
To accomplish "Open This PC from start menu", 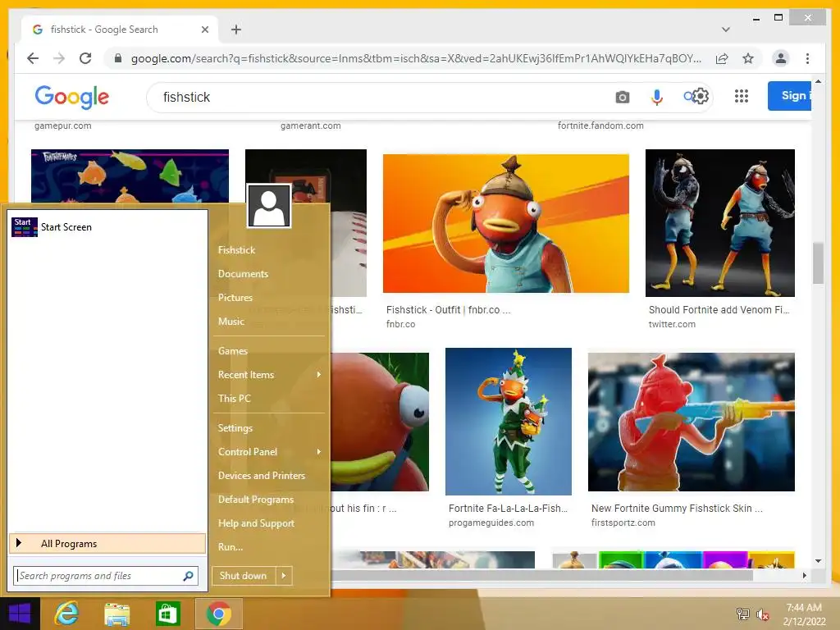I will click(234, 398).
